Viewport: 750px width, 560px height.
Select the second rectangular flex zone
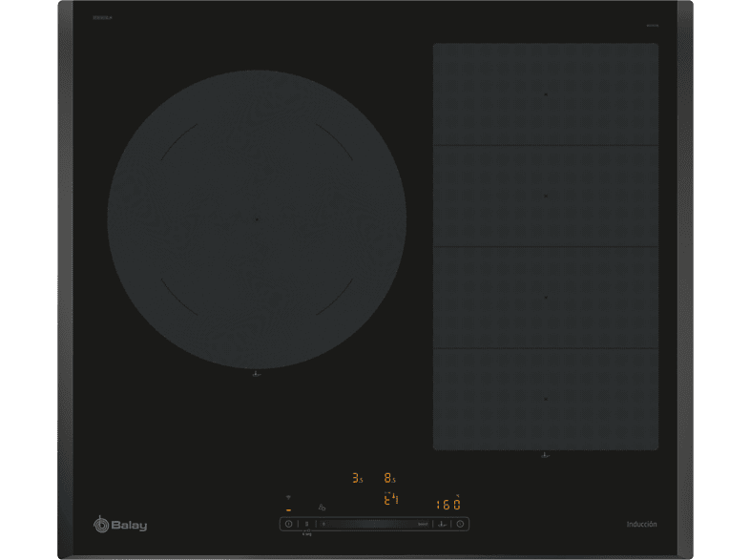pos(545,196)
